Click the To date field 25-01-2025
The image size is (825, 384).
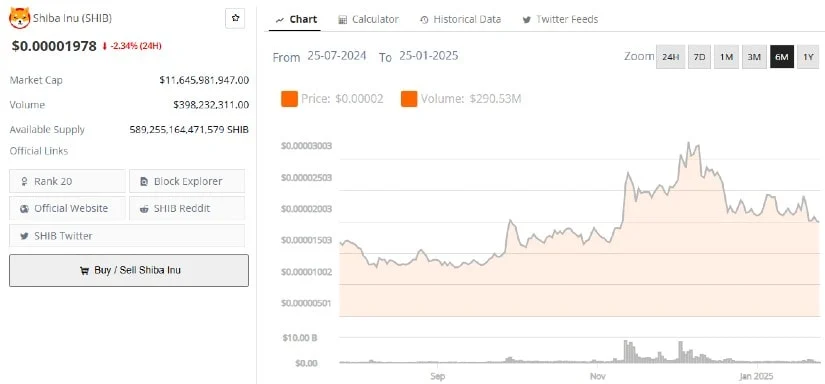point(428,56)
